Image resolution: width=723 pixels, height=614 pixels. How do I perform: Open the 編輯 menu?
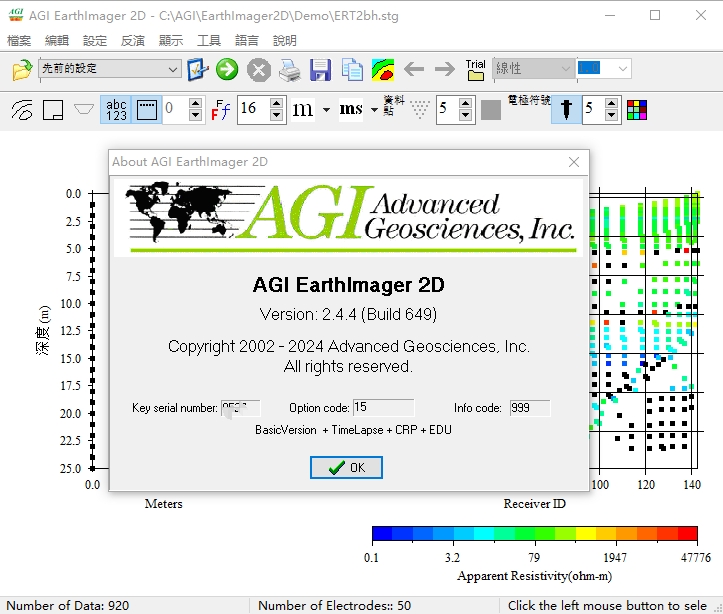click(57, 41)
